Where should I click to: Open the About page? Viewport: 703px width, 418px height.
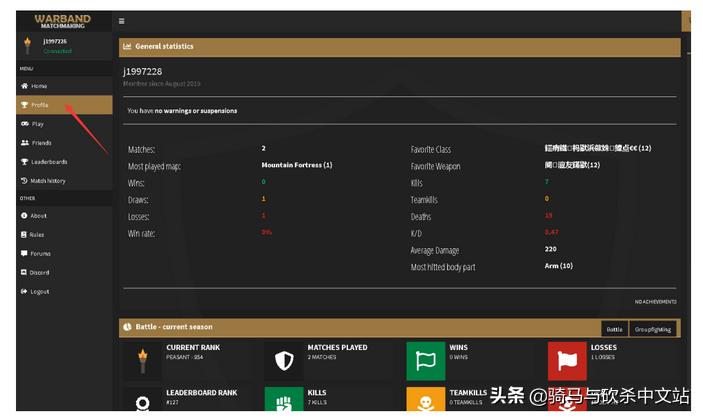38,216
